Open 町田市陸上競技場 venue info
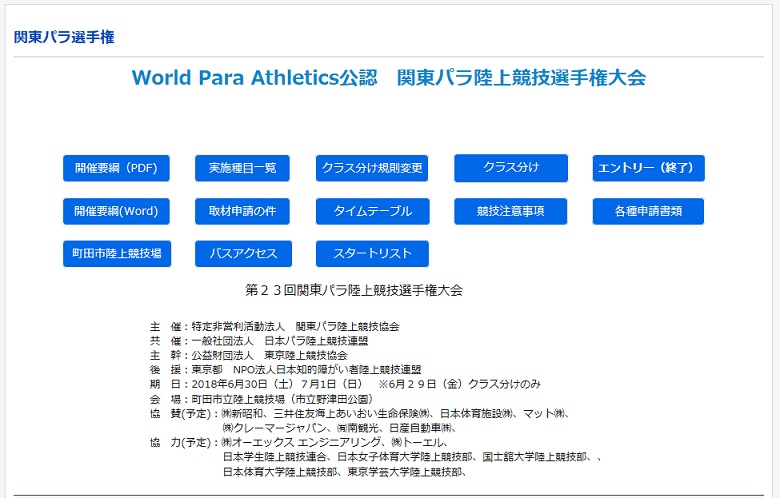The height and width of the screenshot is (498, 780). (116, 254)
